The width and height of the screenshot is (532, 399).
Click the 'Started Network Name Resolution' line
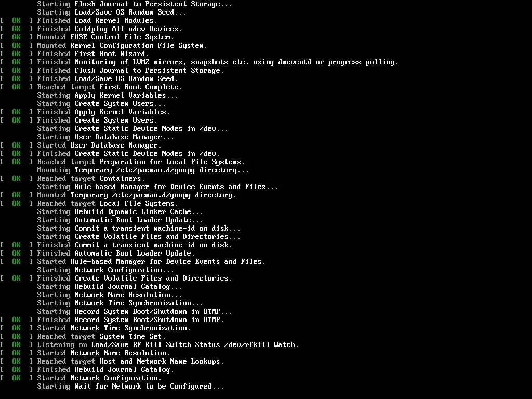(85, 353)
